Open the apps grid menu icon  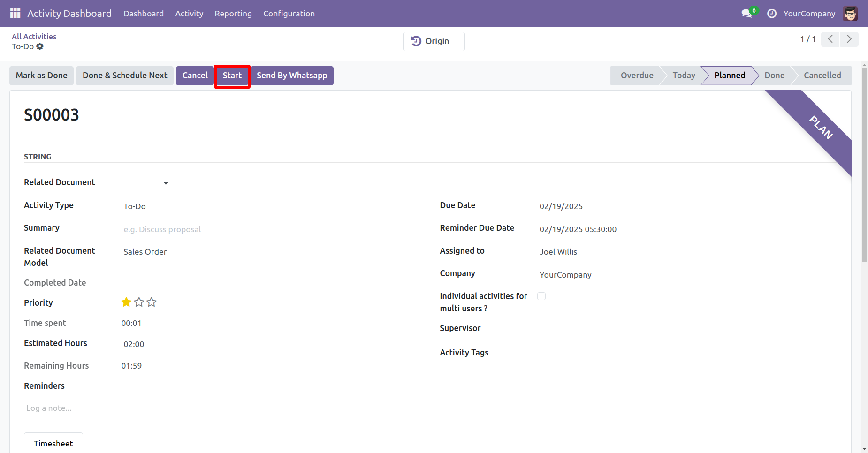click(x=15, y=14)
